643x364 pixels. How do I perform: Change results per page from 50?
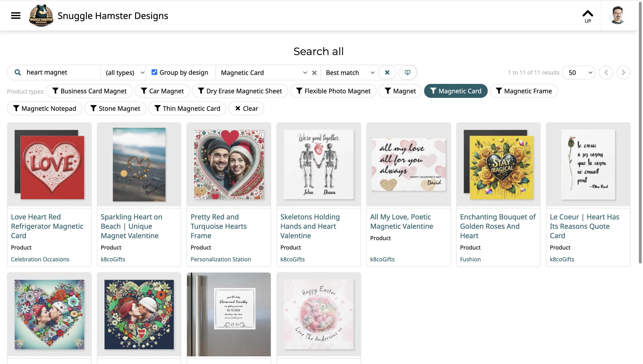click(x=578, y=73)
